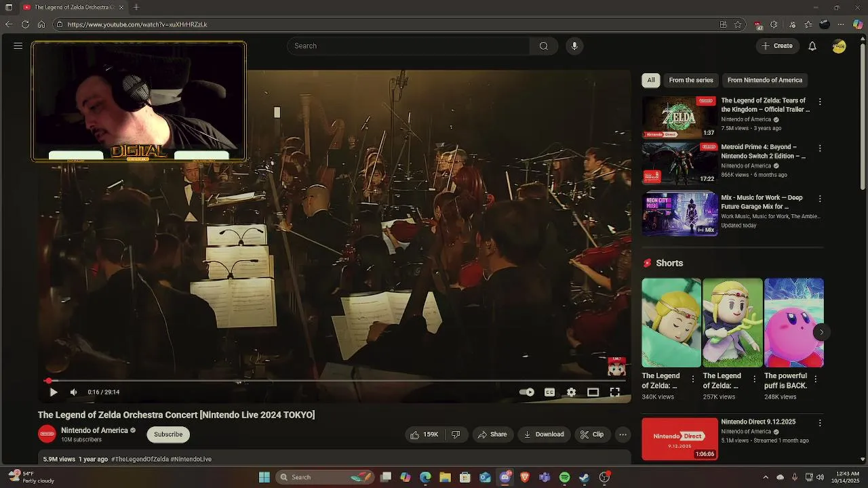
Task: Open YouTube notifications bell
Action: pyautogui.click(x=812, y=46)
